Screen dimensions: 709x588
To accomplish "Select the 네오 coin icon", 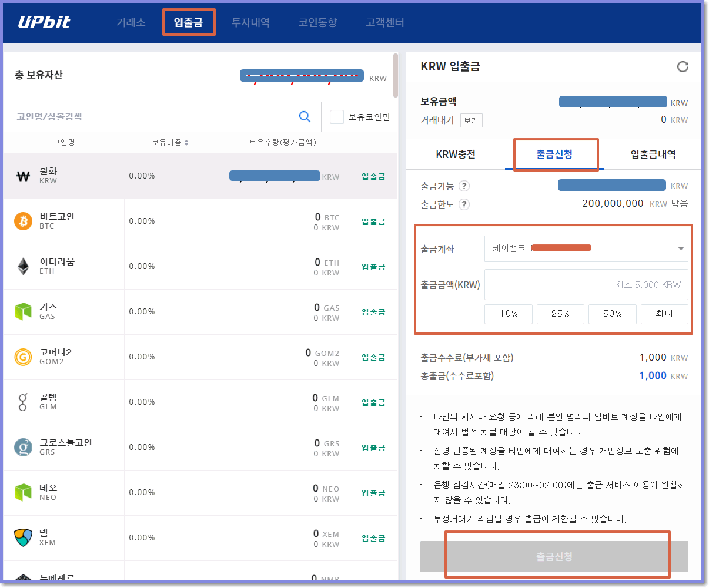I will click(x=22, y=492).
